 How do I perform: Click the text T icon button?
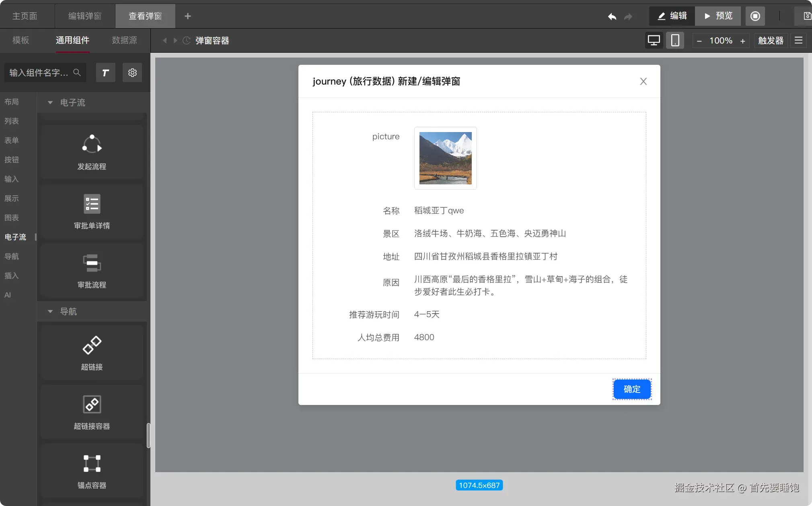point(105,72)
